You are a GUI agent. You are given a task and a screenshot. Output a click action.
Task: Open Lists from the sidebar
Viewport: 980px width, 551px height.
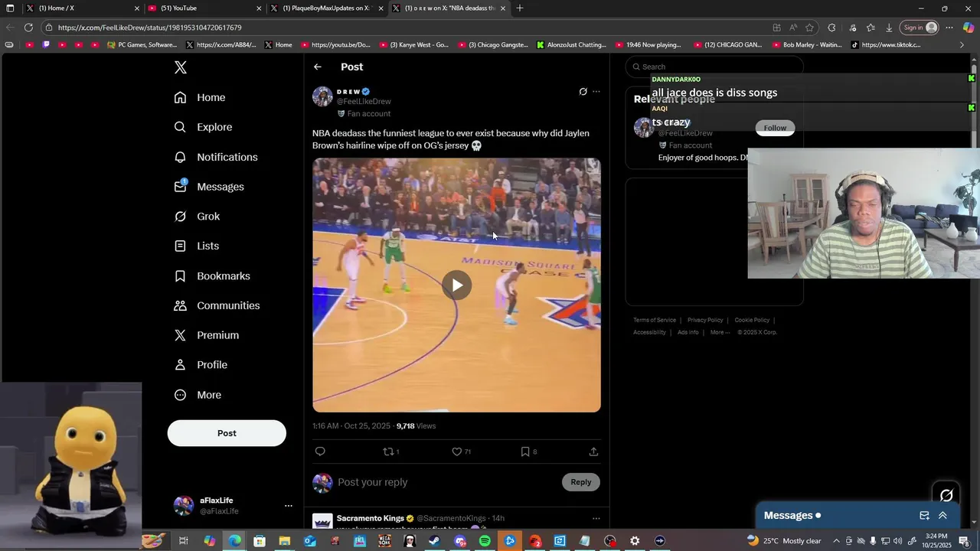(x=197, y=246)
